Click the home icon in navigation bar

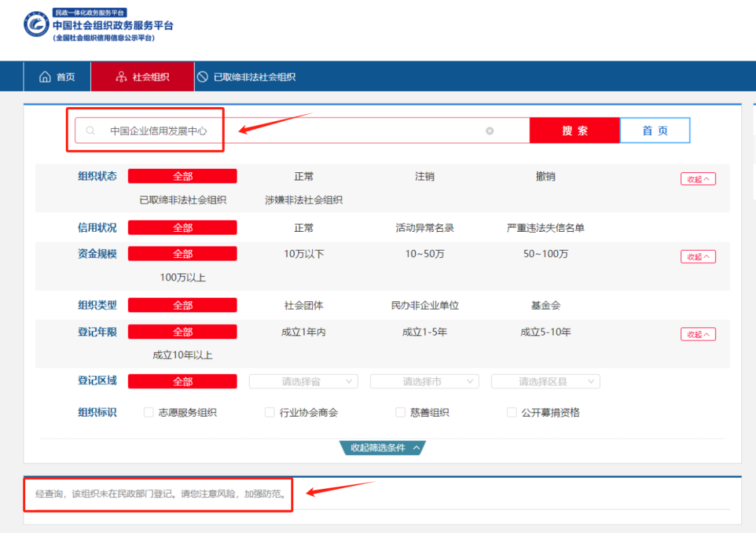pyautogui.click(x=45, y=77)
